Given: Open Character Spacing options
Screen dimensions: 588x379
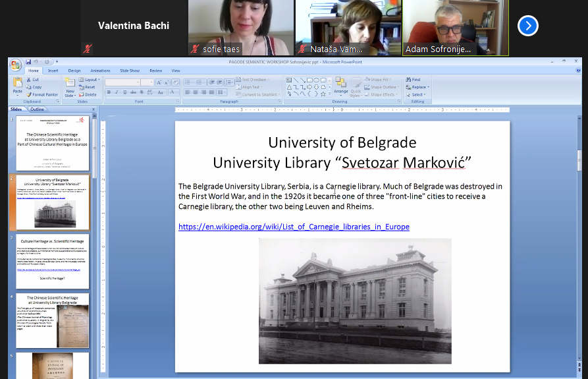Looking at the screenshot, I should [x=150, y=92].
